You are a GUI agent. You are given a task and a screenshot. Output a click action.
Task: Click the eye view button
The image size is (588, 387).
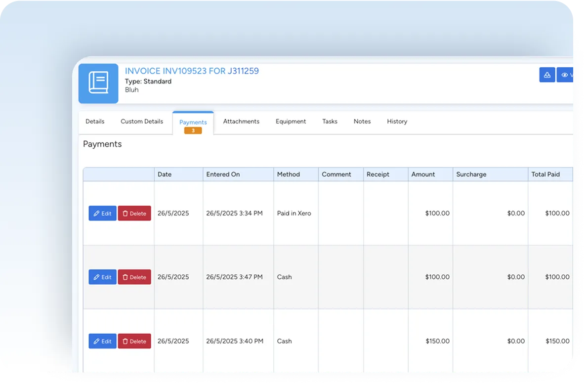565,75
